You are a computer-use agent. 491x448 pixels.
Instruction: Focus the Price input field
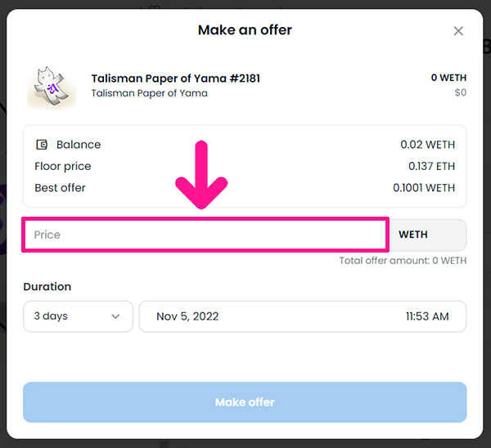tap(205, 235)
